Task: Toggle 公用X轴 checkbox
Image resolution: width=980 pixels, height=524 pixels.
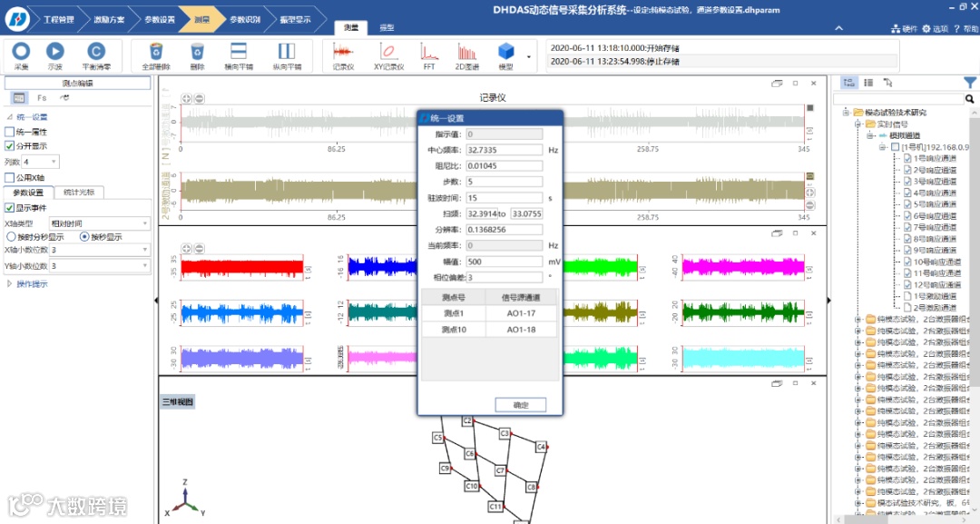Action: pyautogui.click(x=9, y=178)
